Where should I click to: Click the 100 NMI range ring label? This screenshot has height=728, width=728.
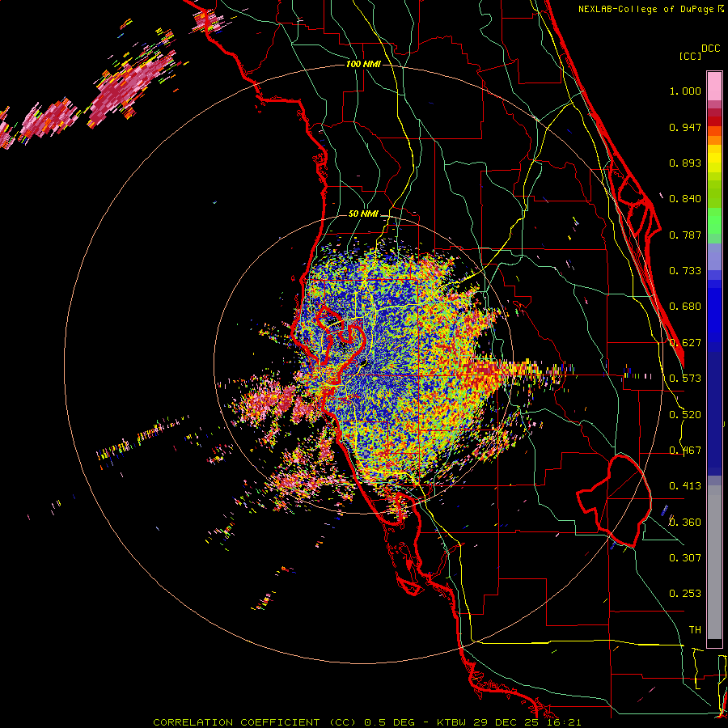363,64
